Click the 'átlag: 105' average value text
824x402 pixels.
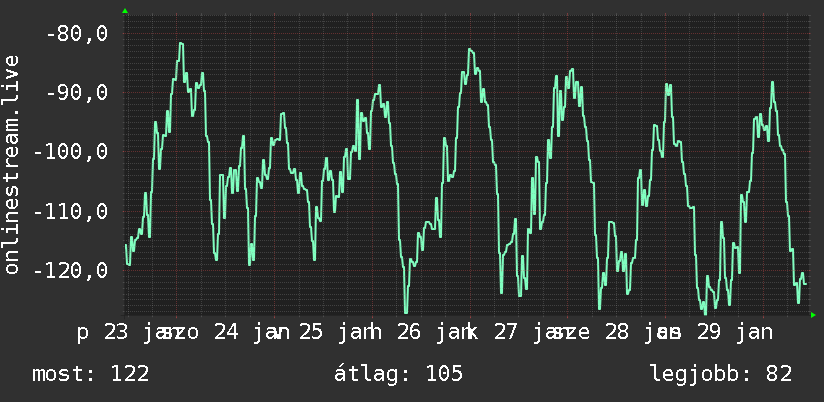(398, 374)
